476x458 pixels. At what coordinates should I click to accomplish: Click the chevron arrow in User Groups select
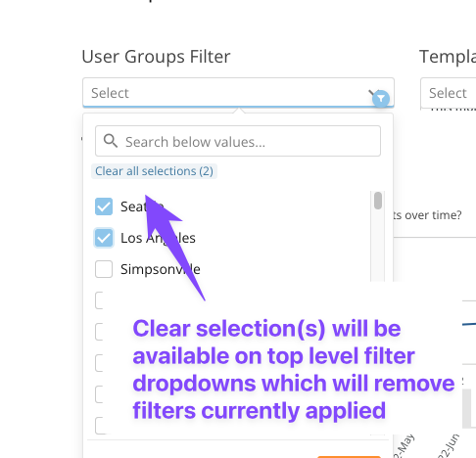coord(371,93)
